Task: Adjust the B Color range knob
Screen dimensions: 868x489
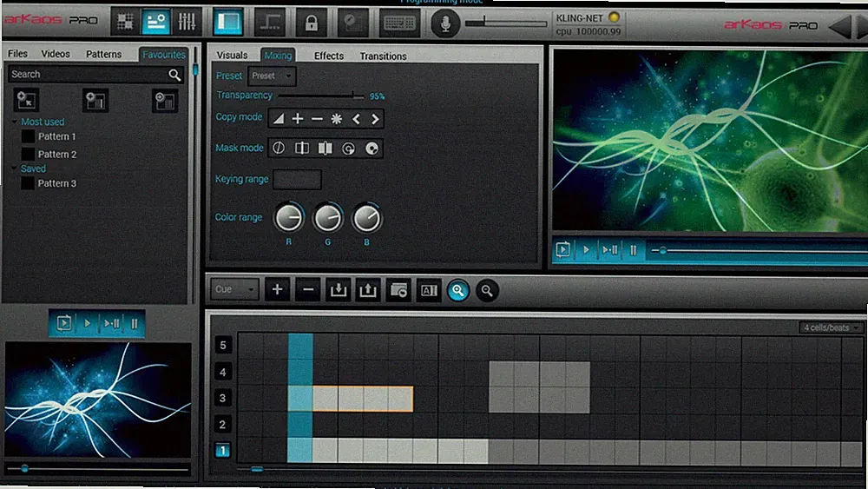Action: coord(366,218)
